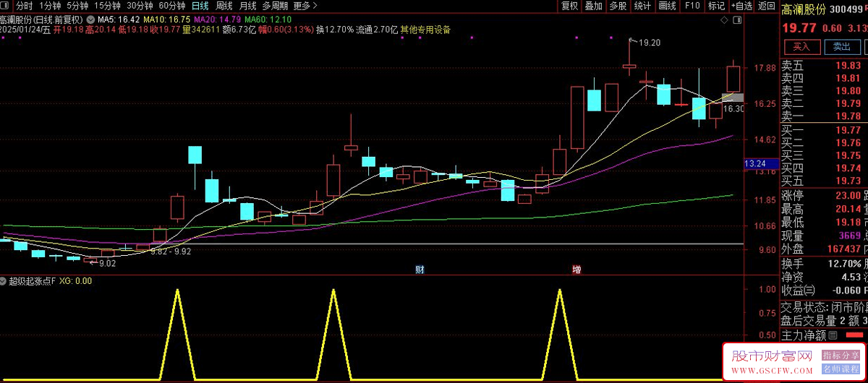Select the 60分钟 period tab
This screenshot has height=383, width=868.
coord(172,6)
